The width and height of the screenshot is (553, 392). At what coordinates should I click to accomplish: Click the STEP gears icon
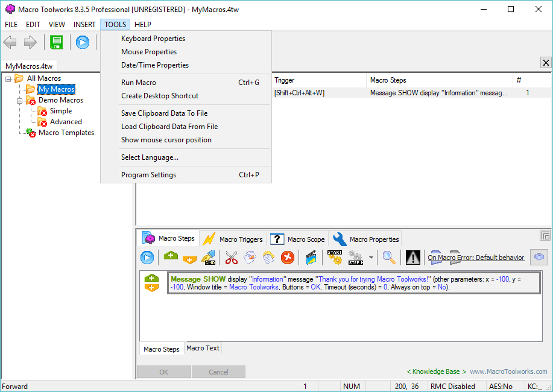(356, 258)
